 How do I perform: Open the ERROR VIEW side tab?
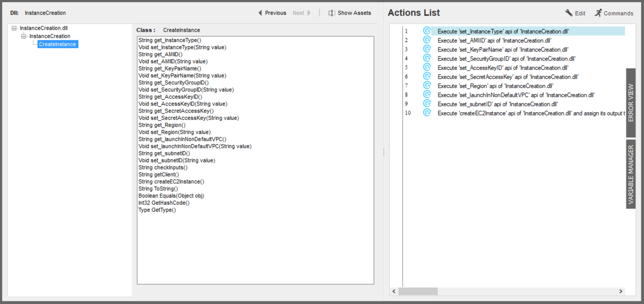631,103
